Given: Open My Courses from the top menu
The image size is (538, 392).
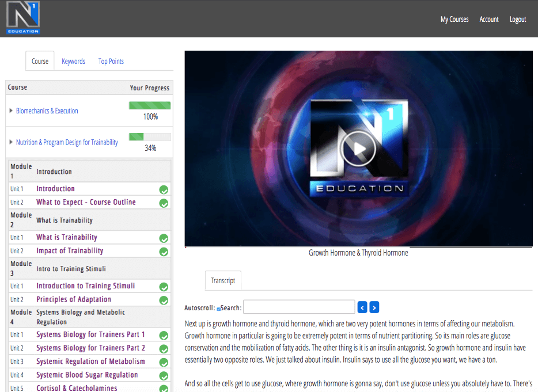Looking at the screenshot, I should pos(454,19).
